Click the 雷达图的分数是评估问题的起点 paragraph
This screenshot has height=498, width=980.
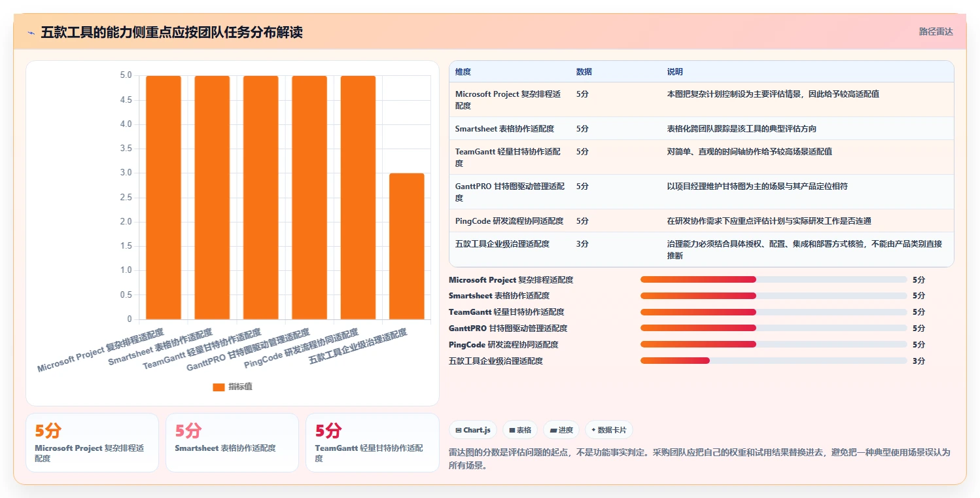pyautogui.click(x=699, y=459)
